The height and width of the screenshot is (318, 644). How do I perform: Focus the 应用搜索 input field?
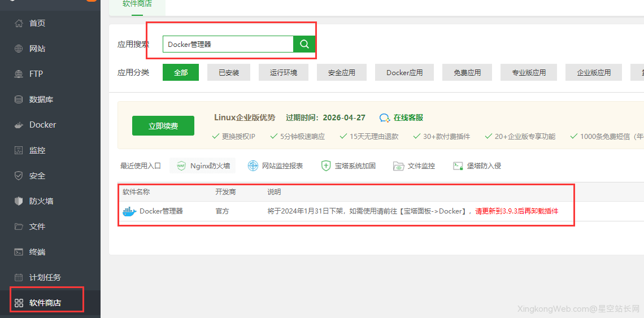(228, 44)
